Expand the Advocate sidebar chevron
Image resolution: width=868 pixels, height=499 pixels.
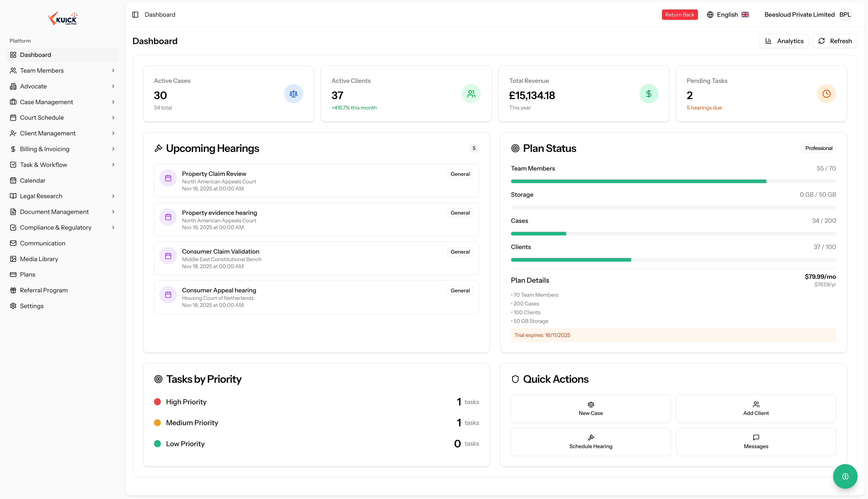point(113,86)
